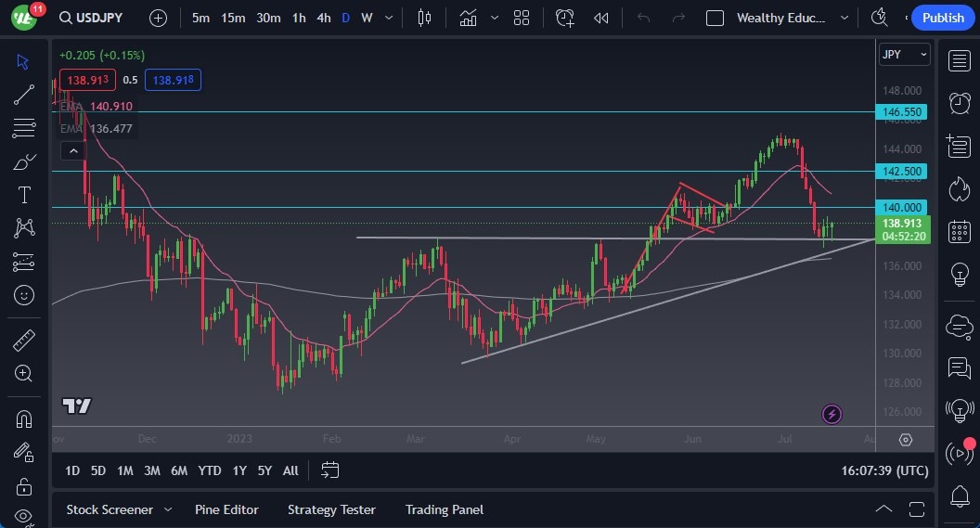Image resolution: width=980 pixels, height=528 pixels.
Task: Select the text annotation tool
Action: coord(24,195)
